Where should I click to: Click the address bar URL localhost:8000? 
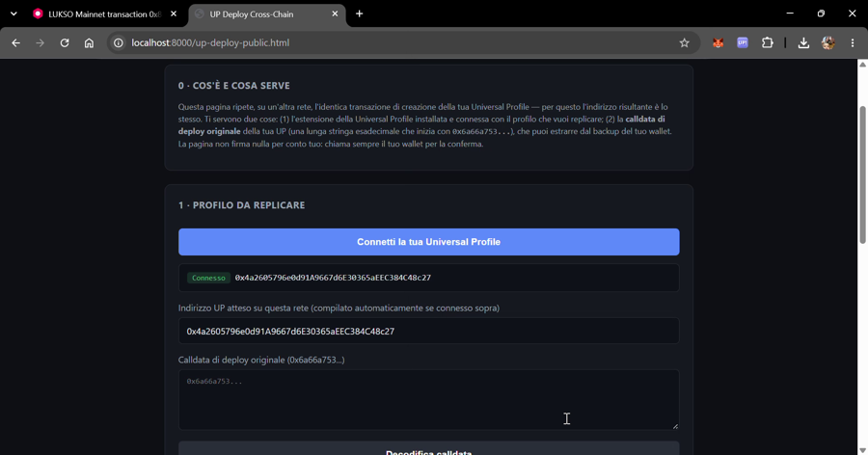210,42
